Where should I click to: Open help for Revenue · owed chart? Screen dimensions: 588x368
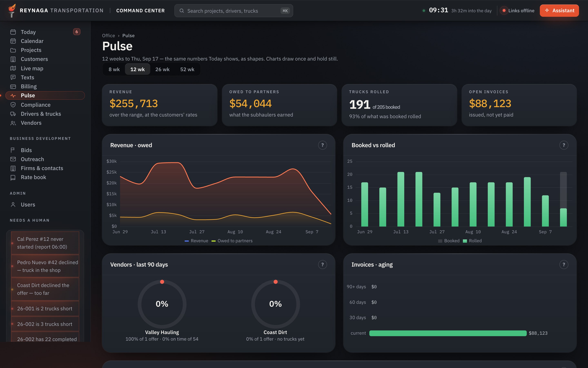pyautogui.click(x=322, y=145)
